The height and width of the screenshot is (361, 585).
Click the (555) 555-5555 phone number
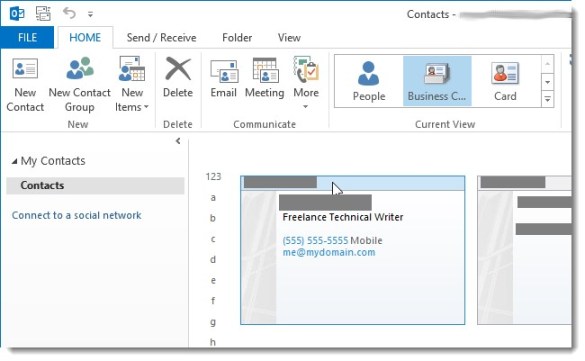click(315, 240)
